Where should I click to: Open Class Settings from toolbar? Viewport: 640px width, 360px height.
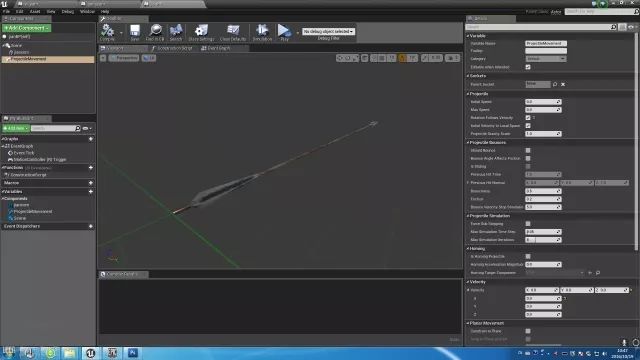pos(201,32)
